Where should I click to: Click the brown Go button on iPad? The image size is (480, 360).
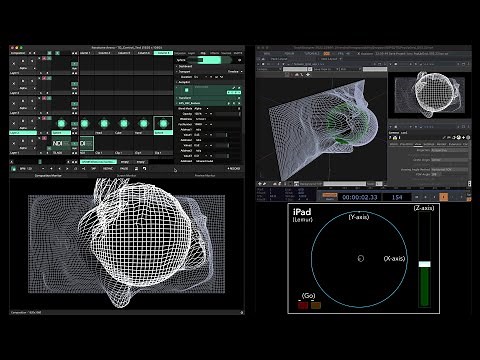pyautogui.click(x=316, y=305)
